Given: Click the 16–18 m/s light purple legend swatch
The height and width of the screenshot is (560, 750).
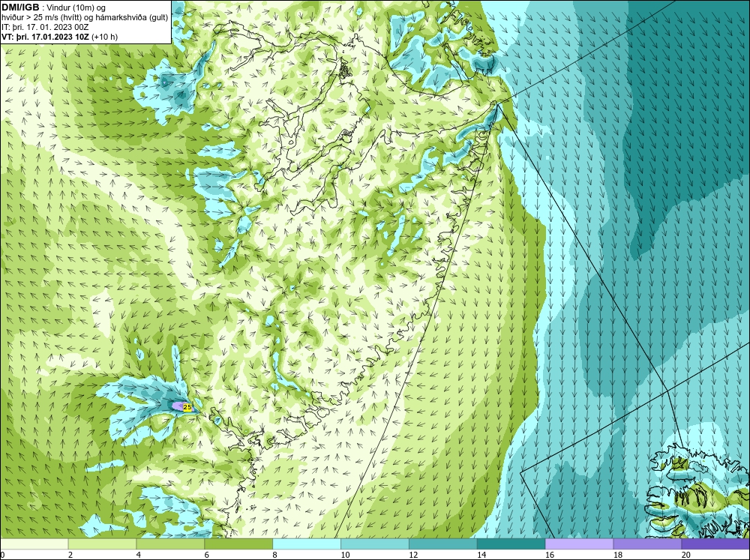Looking at the screenshot, I should click(x=579, y=544).
